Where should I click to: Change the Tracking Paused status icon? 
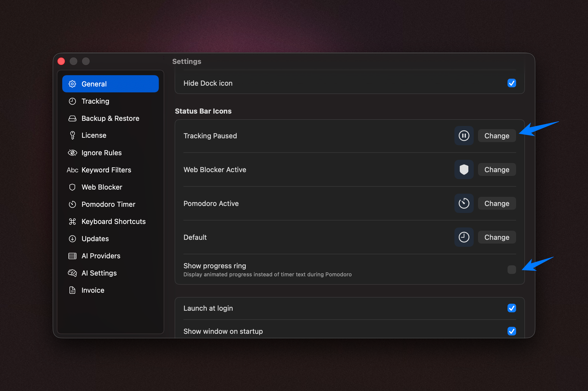pos(497,136)
